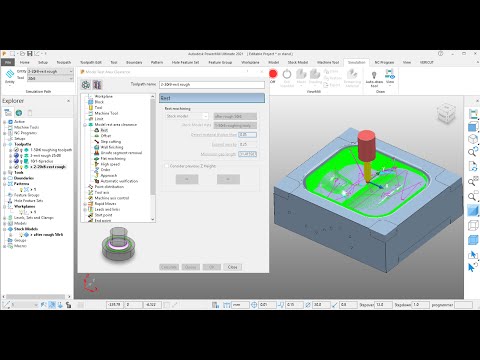Switch to the Boundary ribbon tab
This screenshot has width=480, height=360.
134,62
